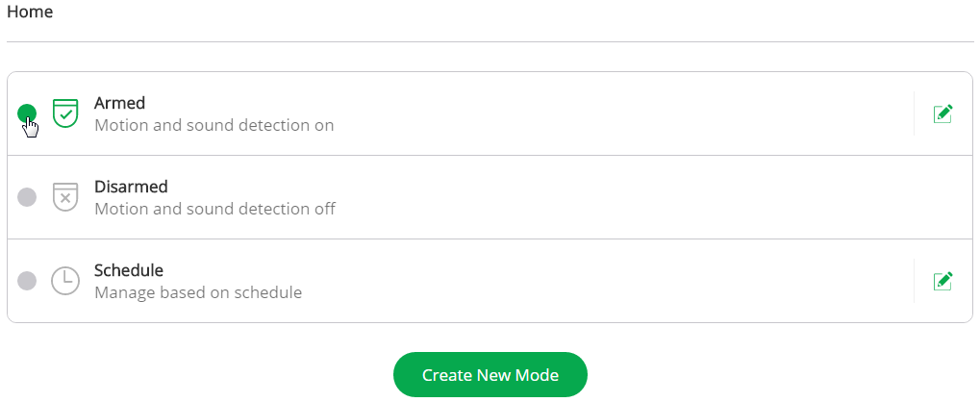980x402 pixels.
Task: Click 'Motion and sound detection off' description
Action: coord(214,209)
